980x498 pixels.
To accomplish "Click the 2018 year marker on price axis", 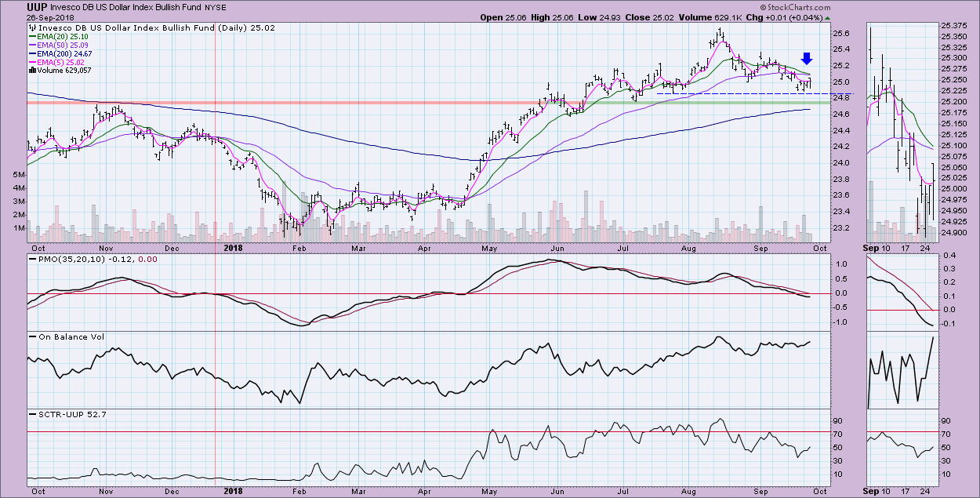I will pos(232,248).
